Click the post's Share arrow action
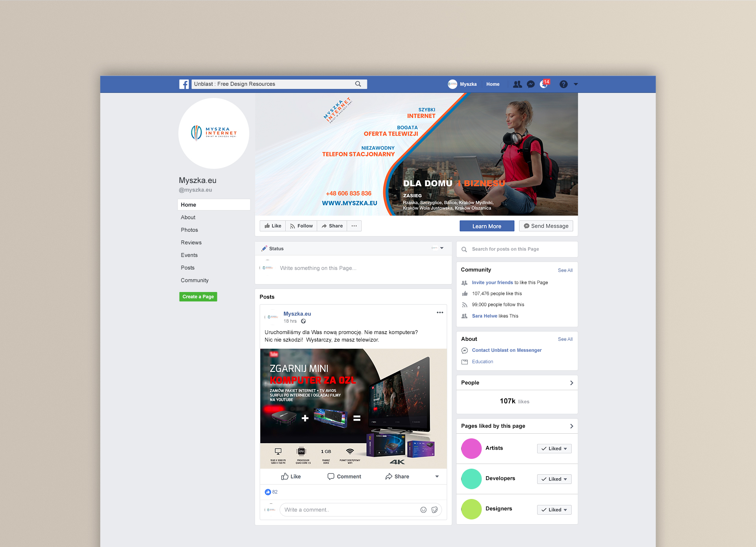 tap(397, 477)
